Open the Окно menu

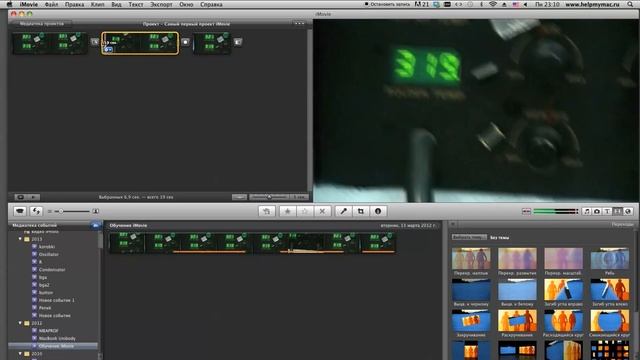[x=186, y=4]
